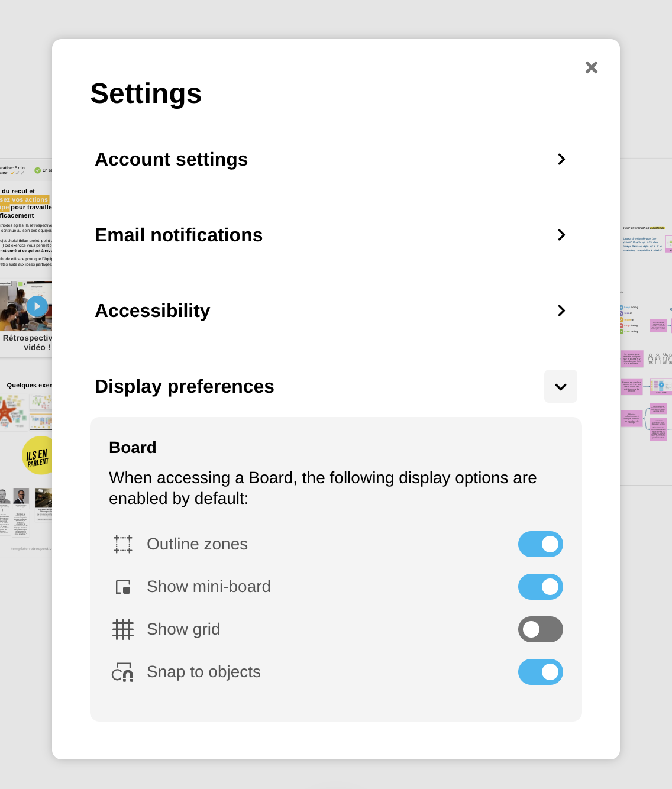Select the Email notifications entry
The image size is (672, 789).
click(x=179, y=235)
